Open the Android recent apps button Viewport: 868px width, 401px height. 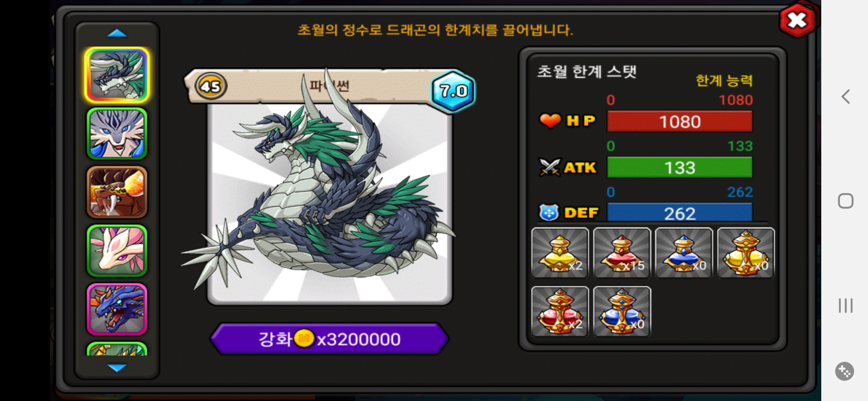(845, 306)
